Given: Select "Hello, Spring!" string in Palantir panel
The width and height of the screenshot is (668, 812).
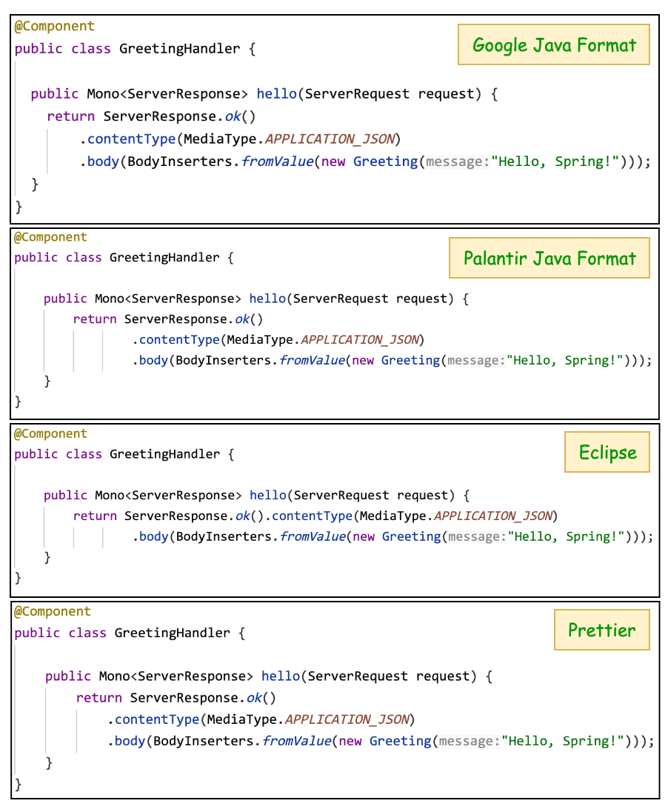Looking at the screenshot, I should click(x=565, y=360).
